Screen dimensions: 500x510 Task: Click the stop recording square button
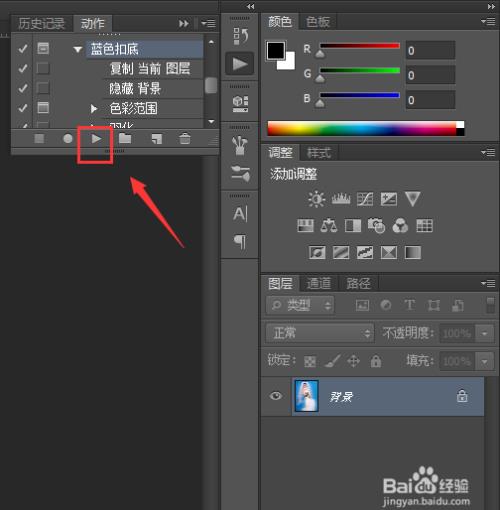coord(39,138)
